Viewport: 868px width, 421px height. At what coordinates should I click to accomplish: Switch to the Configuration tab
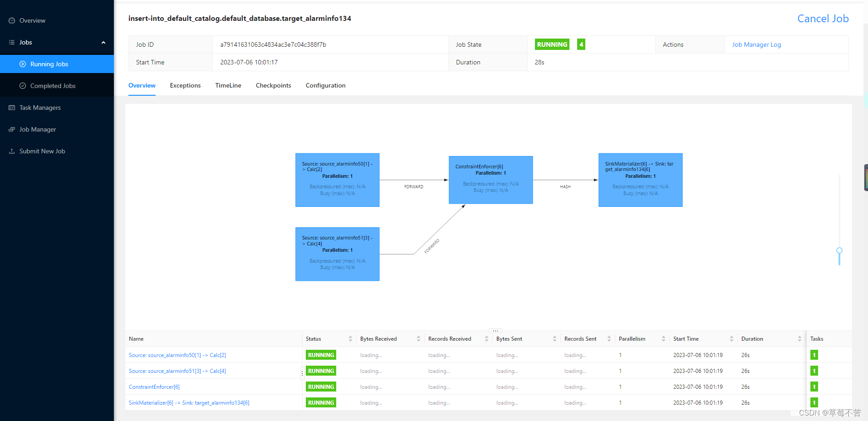(x=325, y=85)
